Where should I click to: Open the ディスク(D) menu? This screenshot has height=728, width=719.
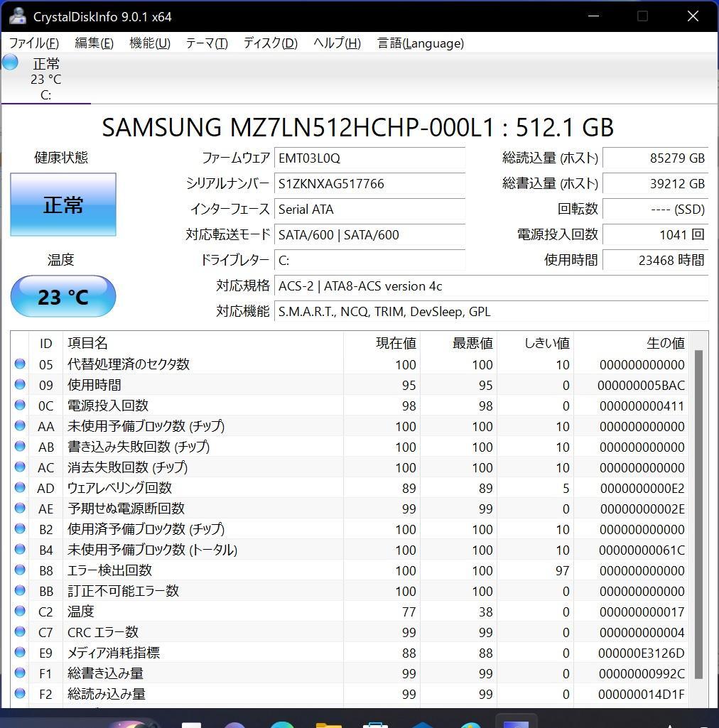pyautogui.click(x=270, y=43)
